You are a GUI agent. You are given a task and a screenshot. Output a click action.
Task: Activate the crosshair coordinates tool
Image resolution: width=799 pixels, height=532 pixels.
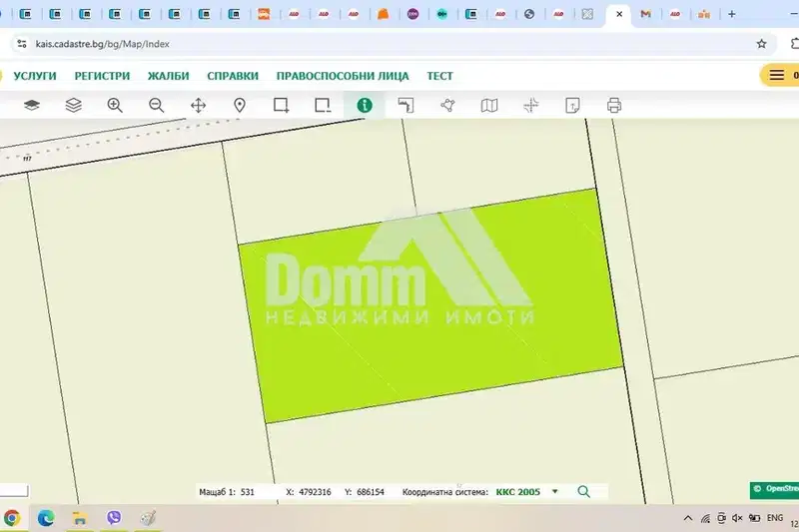[x=531, y=106]
